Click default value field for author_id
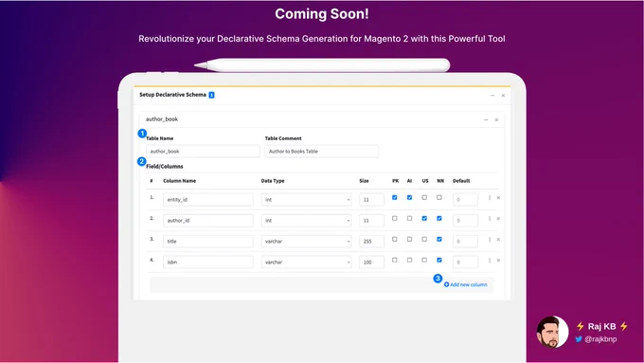This screenshot has height=363, width=644. [465, 220]
